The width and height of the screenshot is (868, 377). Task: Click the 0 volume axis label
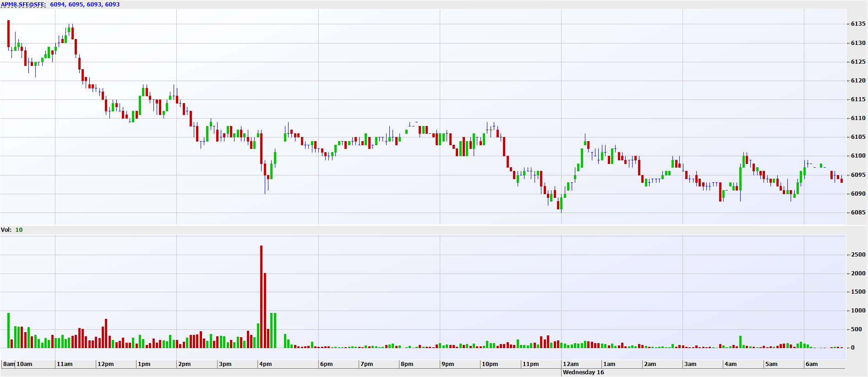853,348
